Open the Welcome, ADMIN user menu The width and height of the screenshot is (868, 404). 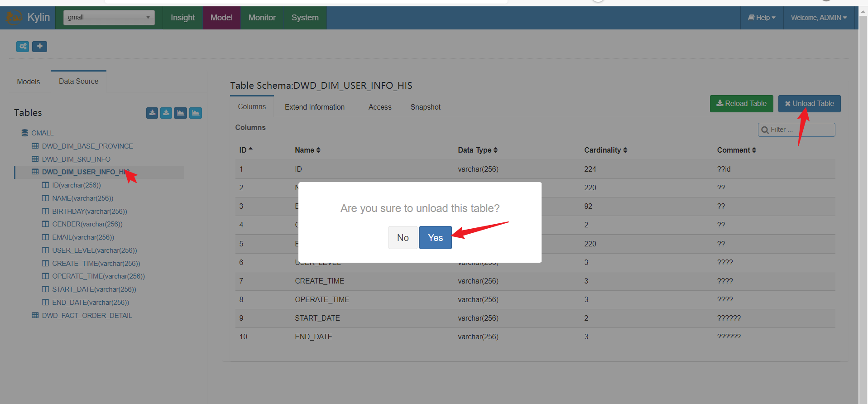[x=819, y=18]
